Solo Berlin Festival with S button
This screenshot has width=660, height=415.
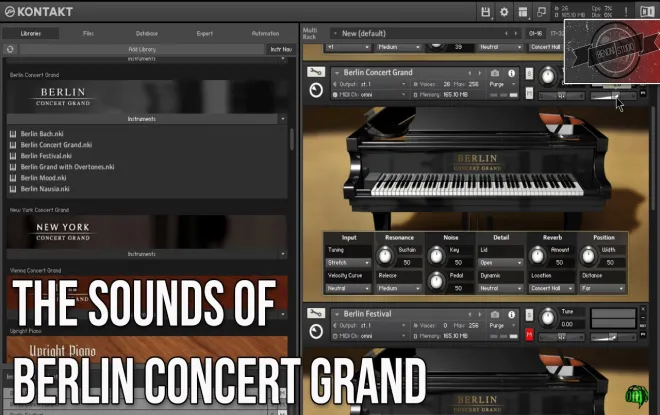click(529, 315)
